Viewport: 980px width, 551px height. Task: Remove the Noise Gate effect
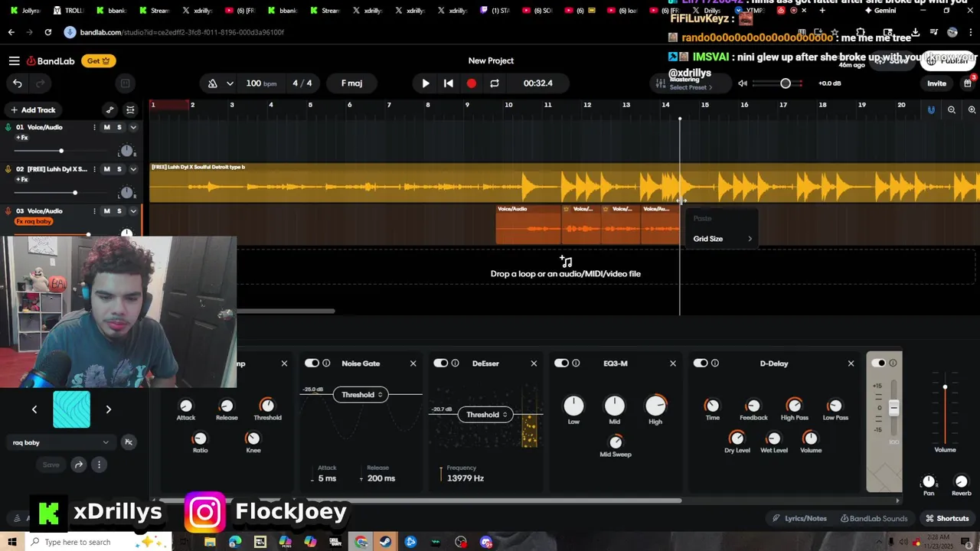point(413,364)
